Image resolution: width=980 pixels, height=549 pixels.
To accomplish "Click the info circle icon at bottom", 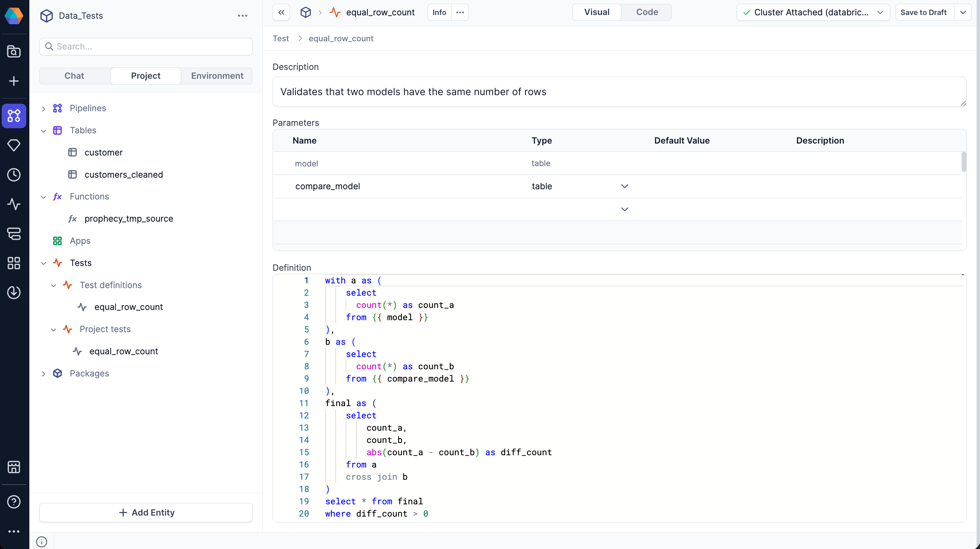I will 42,541.
